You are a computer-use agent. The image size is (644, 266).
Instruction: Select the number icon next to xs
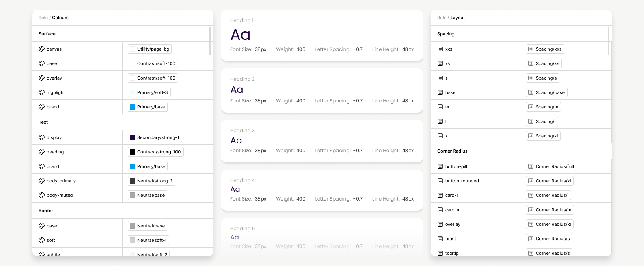tap(440, 63)
